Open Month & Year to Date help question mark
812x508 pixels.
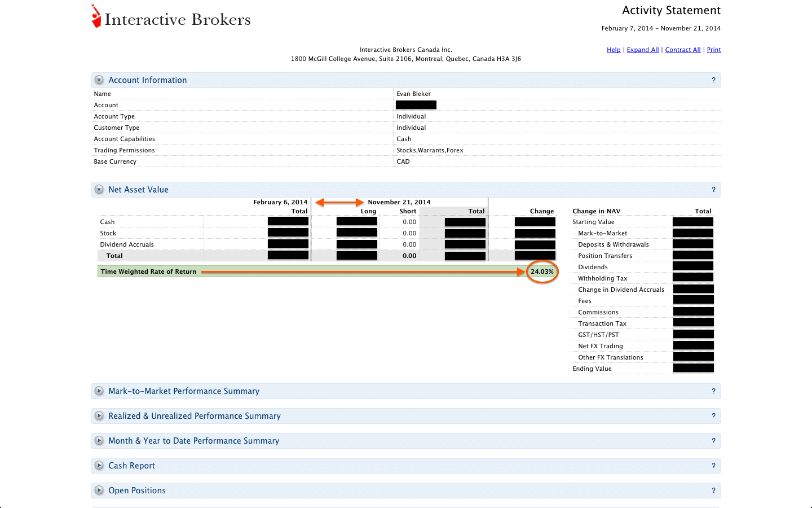713,441
